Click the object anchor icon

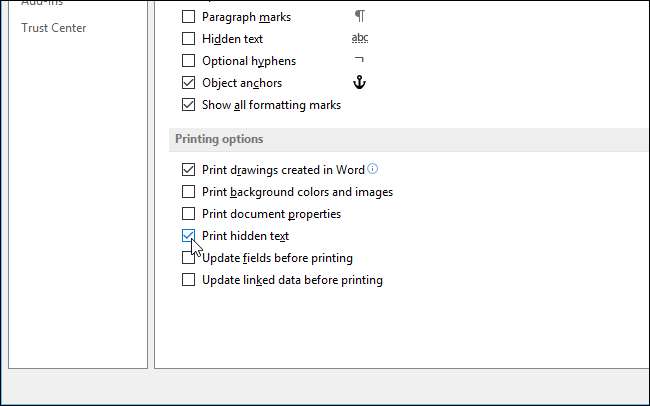(360, 83)
